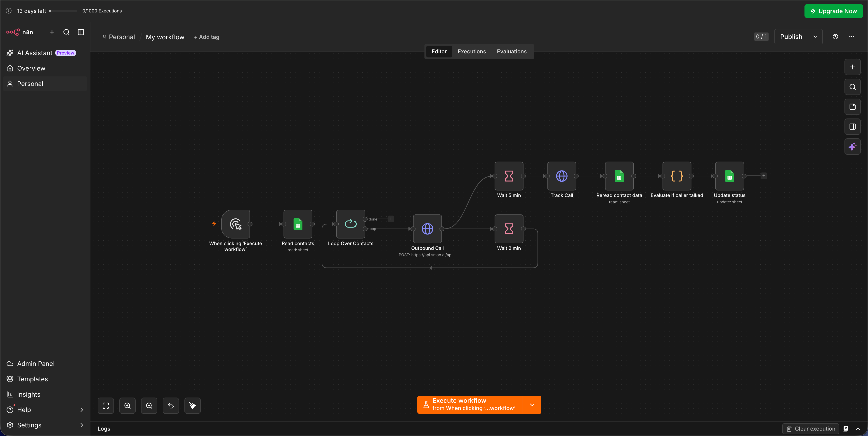Open workflow more options ellipsis

point(851,37)
